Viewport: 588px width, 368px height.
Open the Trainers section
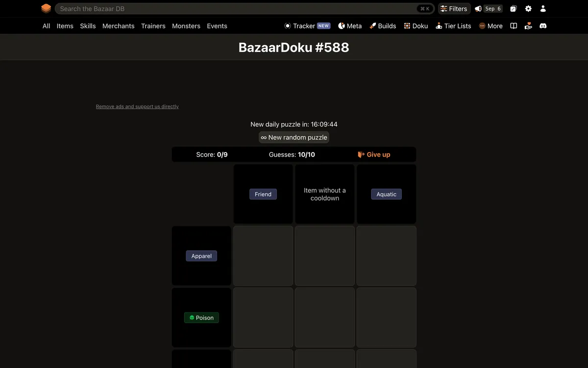point(153,26)
